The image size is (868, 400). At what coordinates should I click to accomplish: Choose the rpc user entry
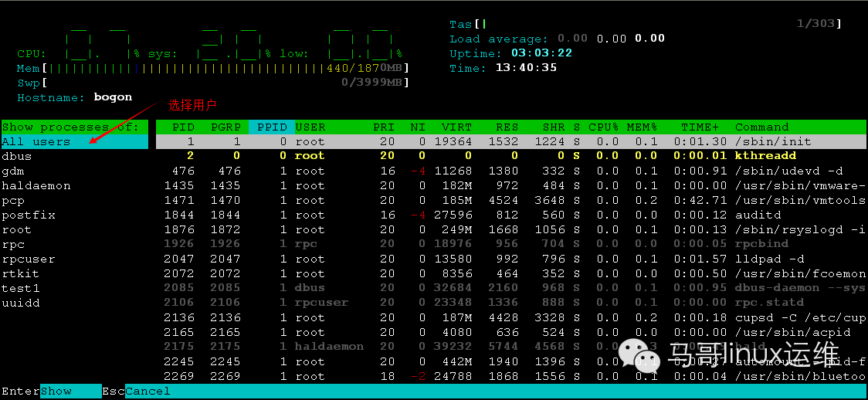12,245
